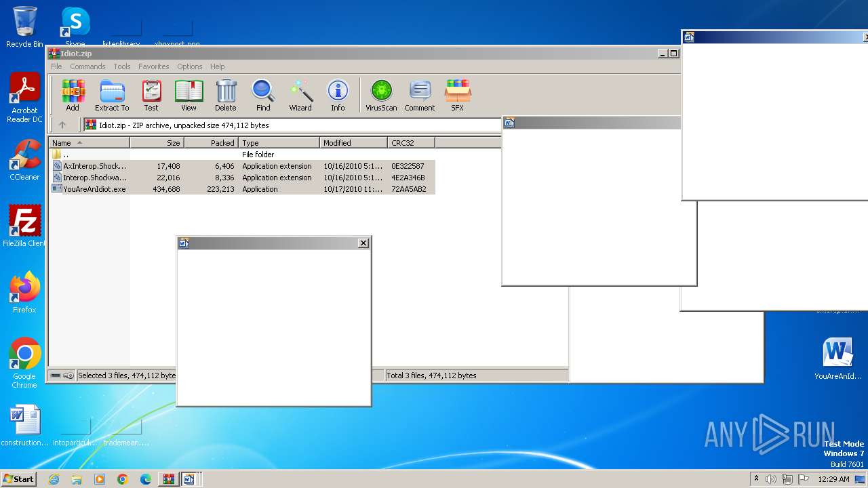Switch to the WinRAR taskbar button
This screenshot has width=868, height=488.
(x=167, y=479)
